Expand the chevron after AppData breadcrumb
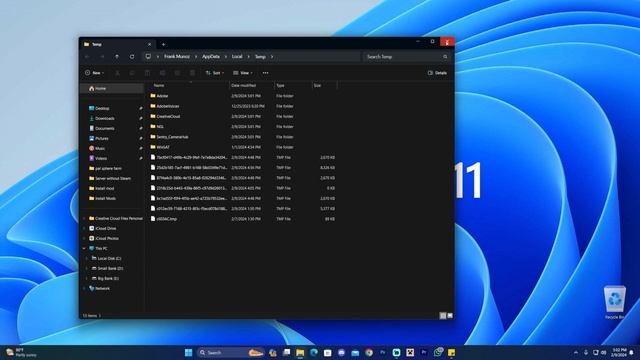 226,57
